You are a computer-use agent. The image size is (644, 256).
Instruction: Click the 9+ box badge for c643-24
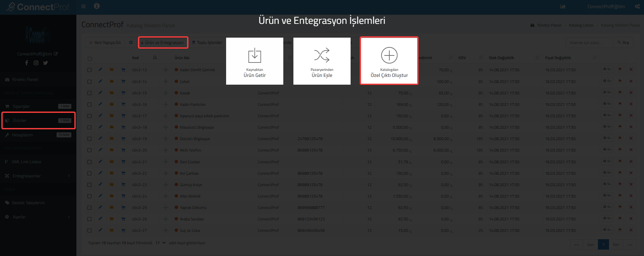point(607,196)
